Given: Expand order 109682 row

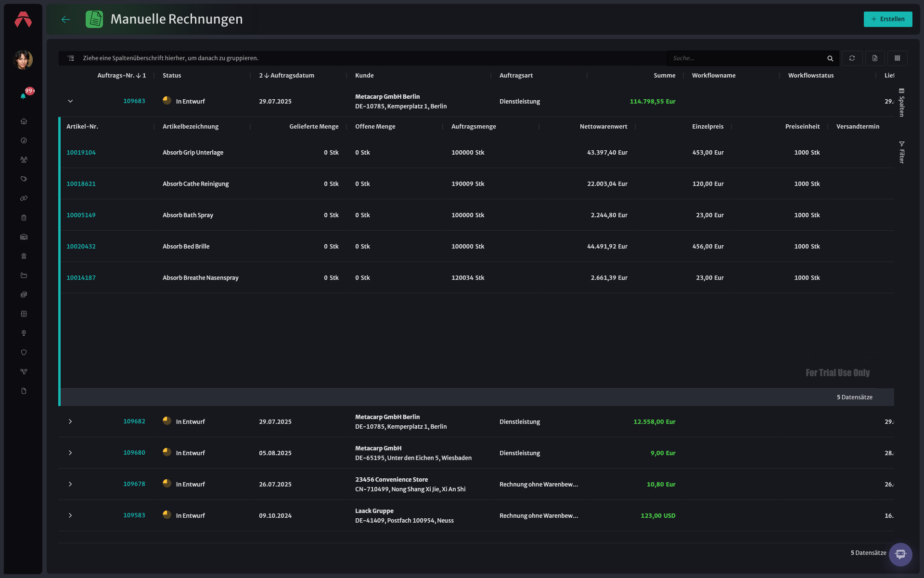Looking at the screenshot, I should click(x=70, y=421).
